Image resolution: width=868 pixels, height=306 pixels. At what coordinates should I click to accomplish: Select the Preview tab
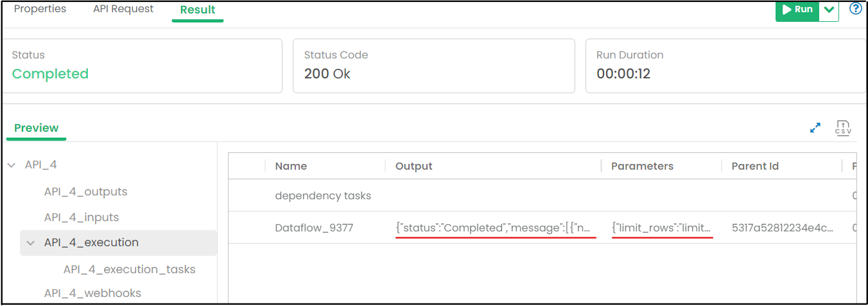pos(37,128)
